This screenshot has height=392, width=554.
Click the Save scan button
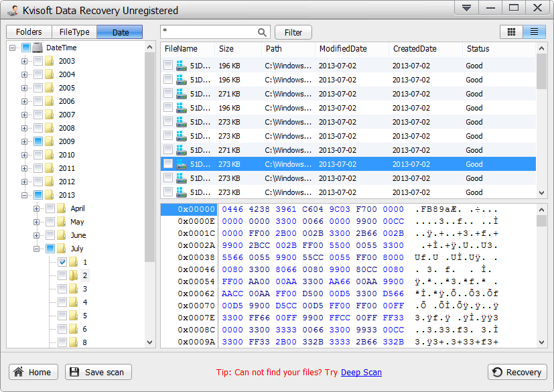coord(98,372)
